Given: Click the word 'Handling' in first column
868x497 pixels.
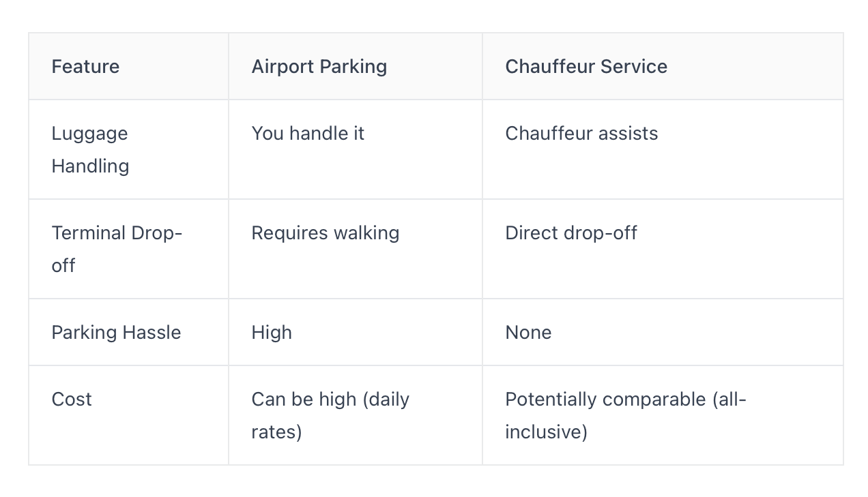Looking at the screenshot, I should pos(90,166).
